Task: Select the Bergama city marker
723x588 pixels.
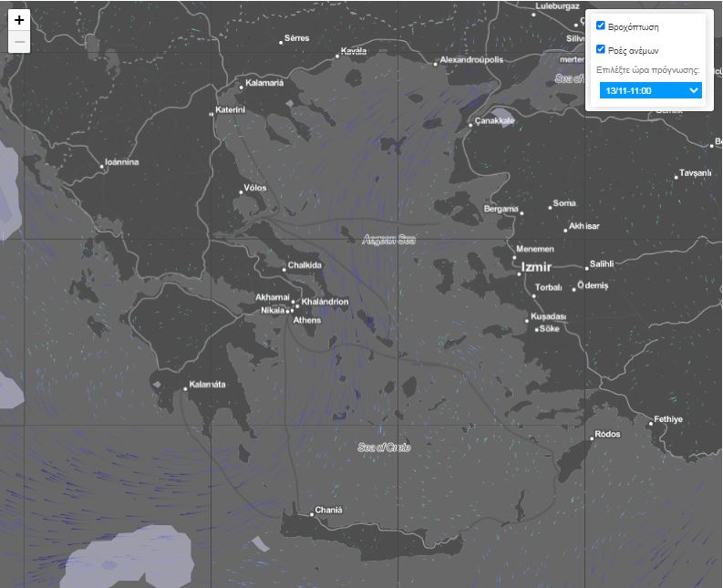Action: tap(522, 212)
